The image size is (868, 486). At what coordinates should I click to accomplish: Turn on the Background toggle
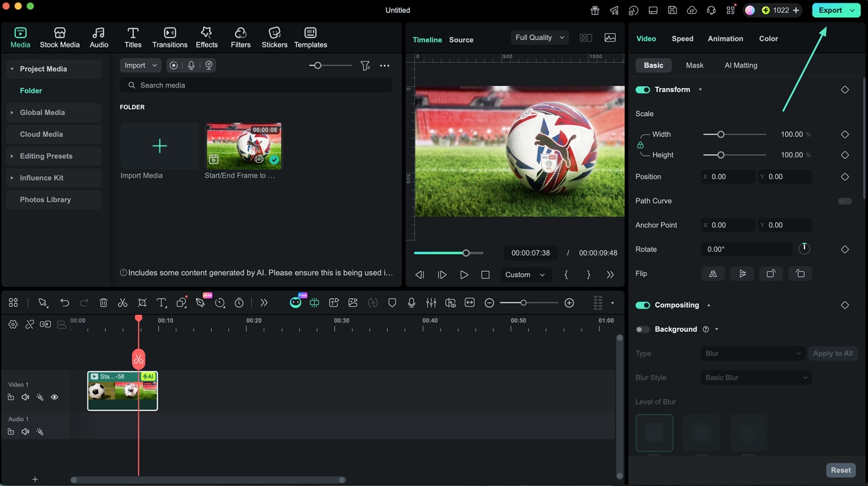tap(642, 329)
